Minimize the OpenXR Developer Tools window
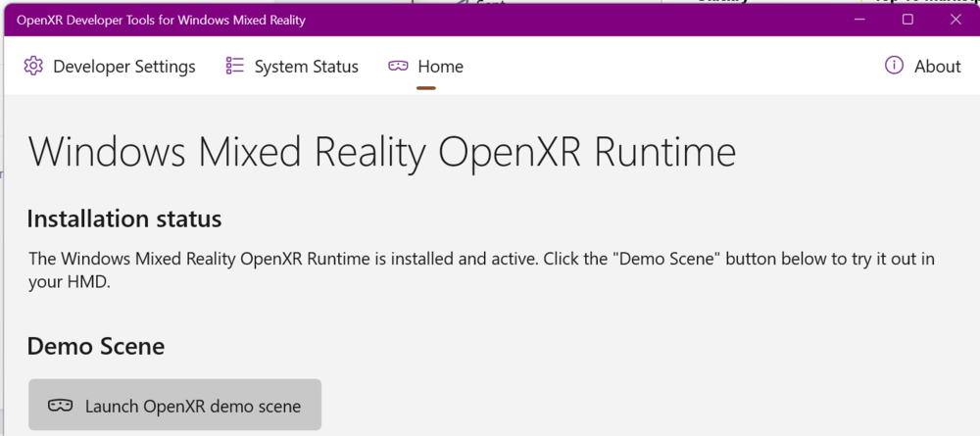Viewport: 980px width, 436px height. (x=860, y=20)
